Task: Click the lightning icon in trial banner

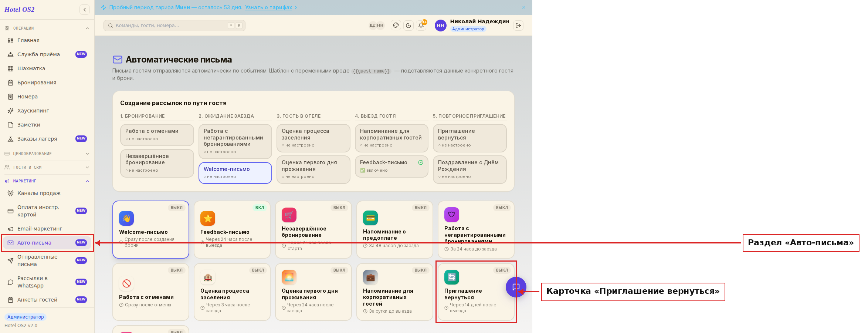Action: click(104, 7)
